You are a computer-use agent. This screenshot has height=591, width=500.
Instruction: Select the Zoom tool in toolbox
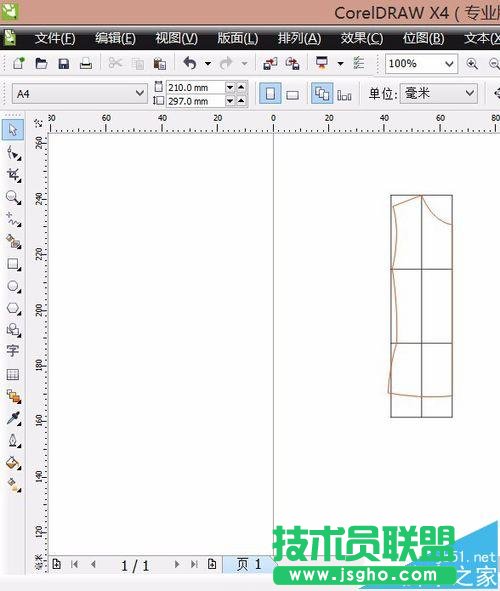(x=14, y=197)
